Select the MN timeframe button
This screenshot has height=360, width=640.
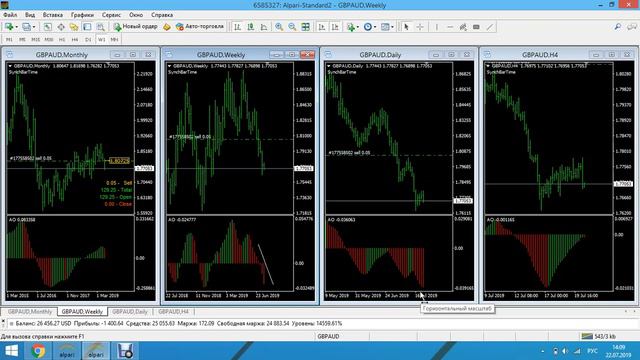[x=114, y=40]
